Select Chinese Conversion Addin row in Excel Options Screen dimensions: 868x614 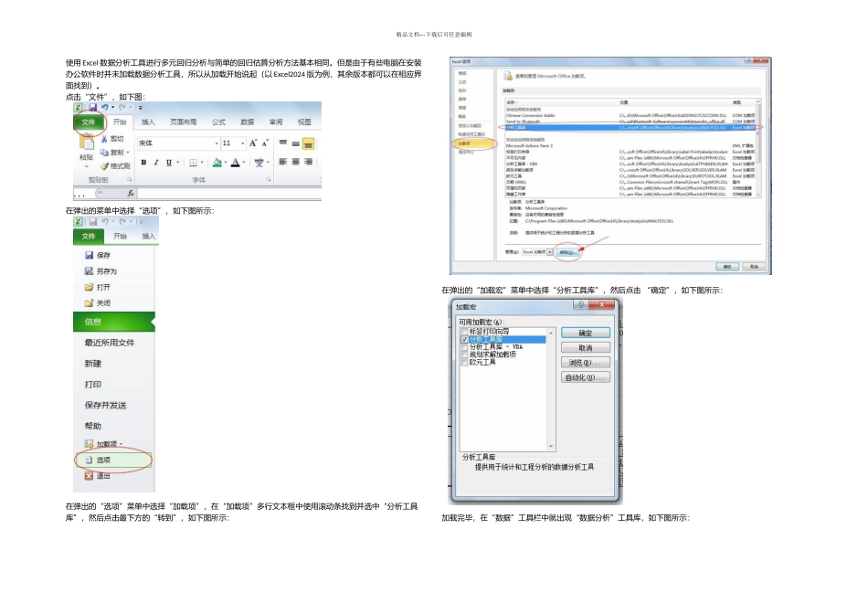click(630, 115)
